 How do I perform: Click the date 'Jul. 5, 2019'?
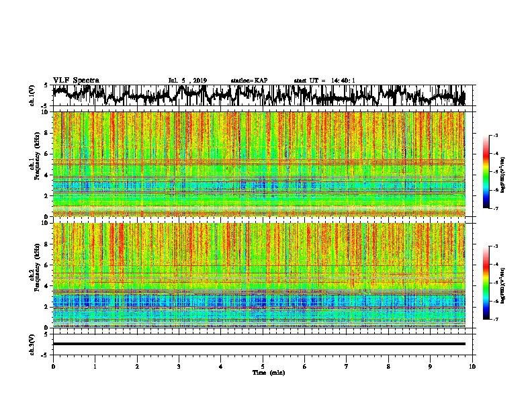tap(187, 81)
